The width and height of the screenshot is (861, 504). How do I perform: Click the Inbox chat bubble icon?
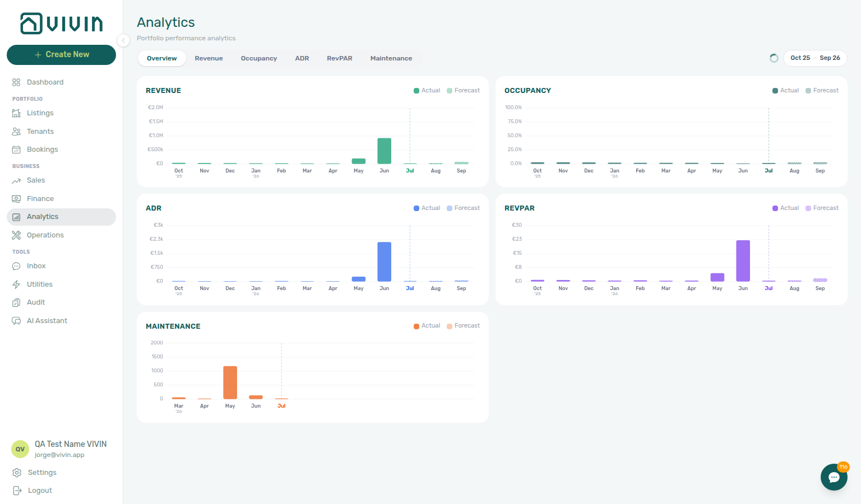(x=16, y=266)
